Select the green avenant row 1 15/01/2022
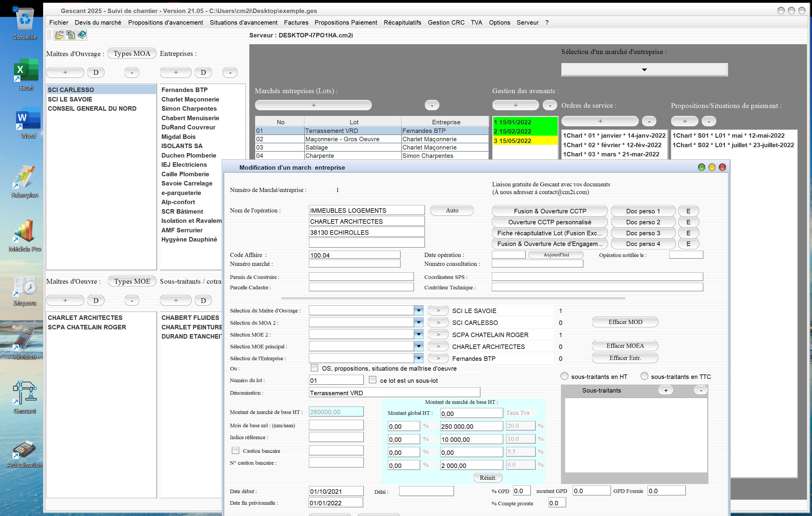This screenshot has height=516, width=812. [525, 122]
